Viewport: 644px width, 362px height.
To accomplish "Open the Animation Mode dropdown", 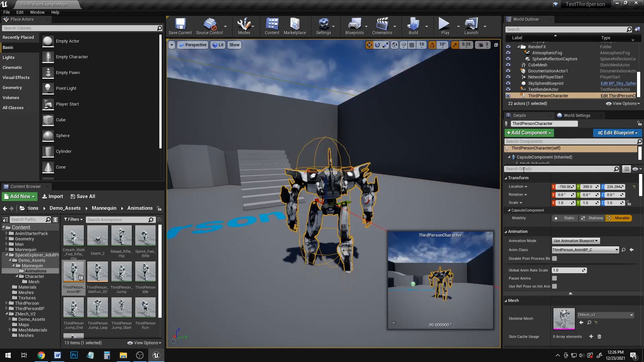I will click(x=576, y=241).
